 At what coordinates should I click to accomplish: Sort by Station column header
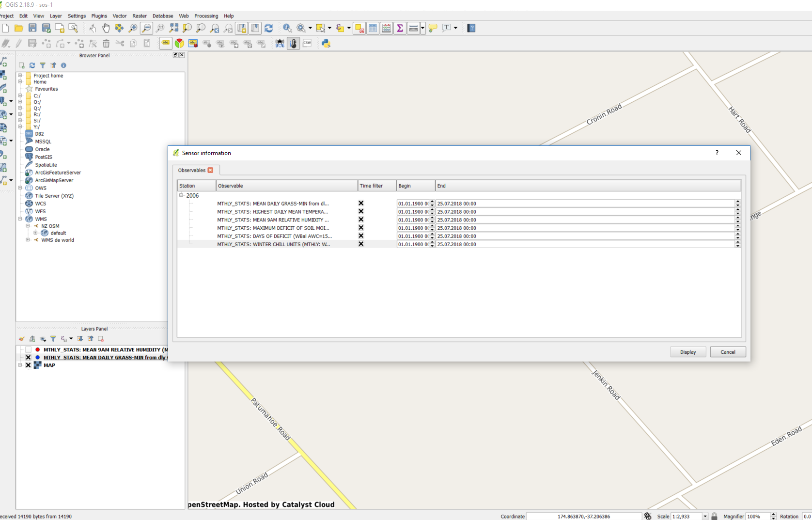point(197,186)
